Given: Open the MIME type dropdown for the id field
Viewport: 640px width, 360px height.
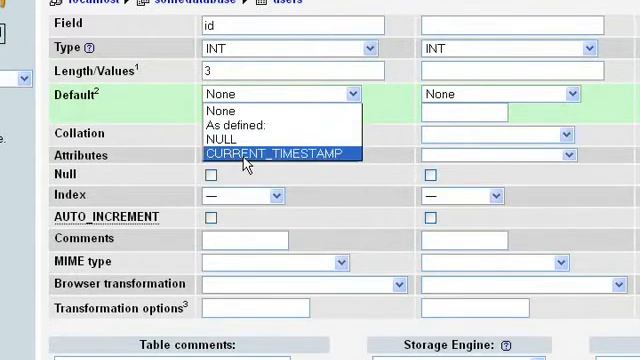Looking at the screenshot, I should point(276,263).
